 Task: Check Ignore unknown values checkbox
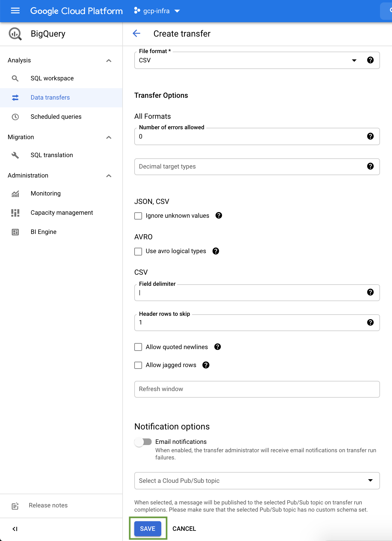pos(138,216)
